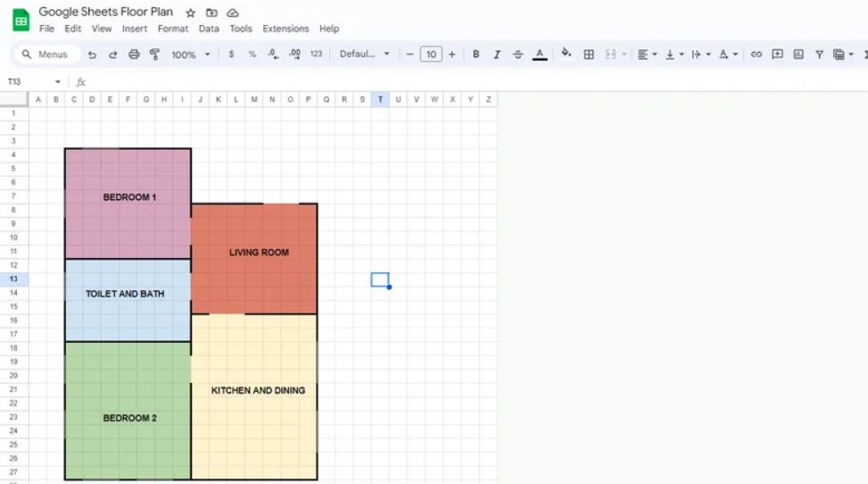Click the Merge cells icon

pos(610,54)
